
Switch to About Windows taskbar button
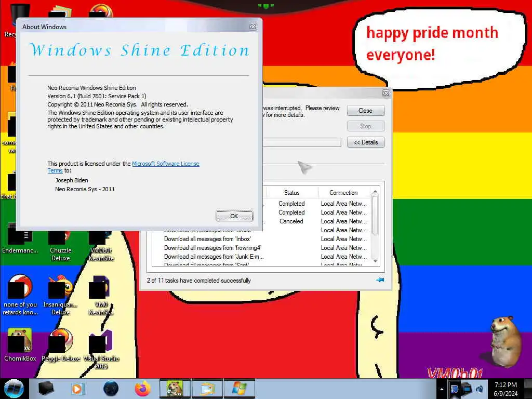[x=240, y=389]
